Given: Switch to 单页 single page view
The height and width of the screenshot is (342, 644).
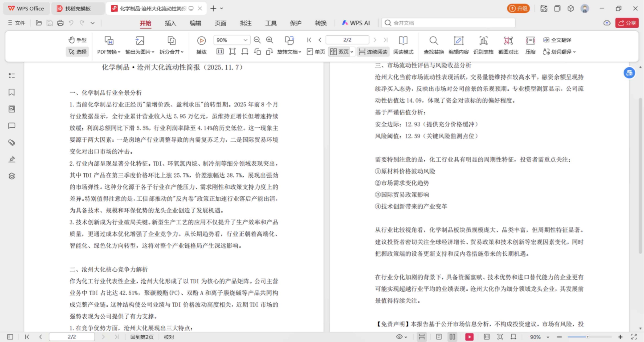Looking at the screenshot, I should coord(316,52).
